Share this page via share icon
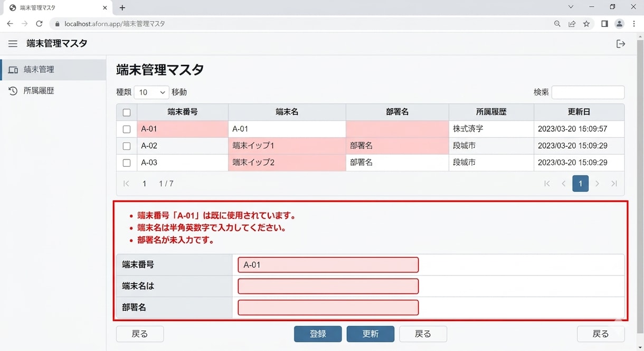The width and height of the screenshot is (644, 351). 572,24
